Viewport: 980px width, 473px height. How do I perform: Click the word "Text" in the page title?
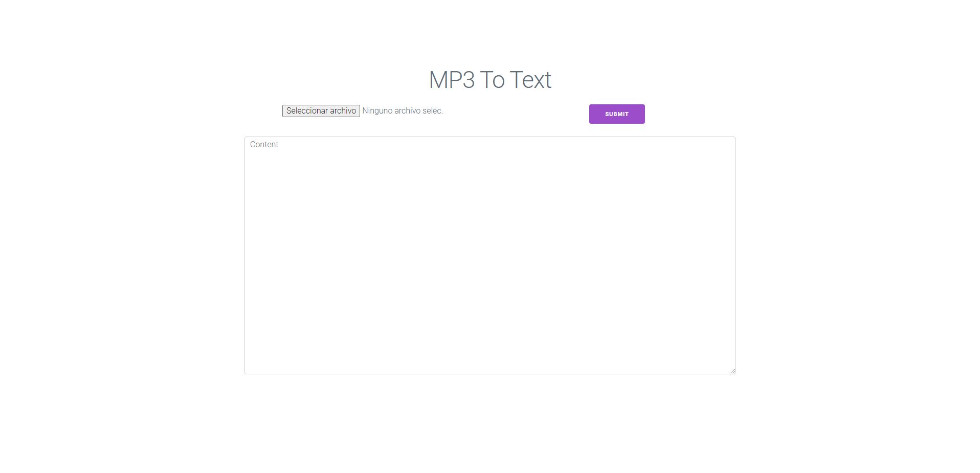pos(530,80)
